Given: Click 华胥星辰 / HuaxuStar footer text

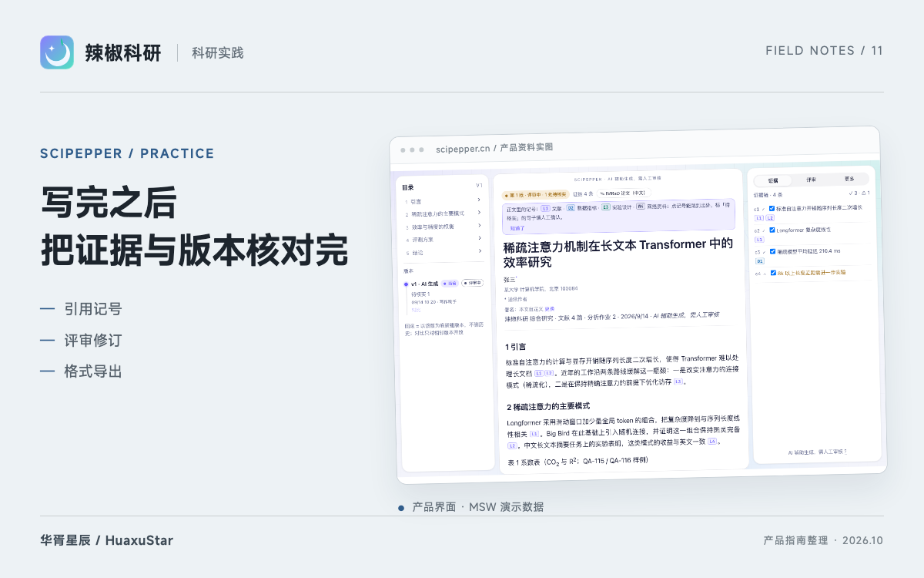Looking at the screenshot, I should tap(107, 540).
